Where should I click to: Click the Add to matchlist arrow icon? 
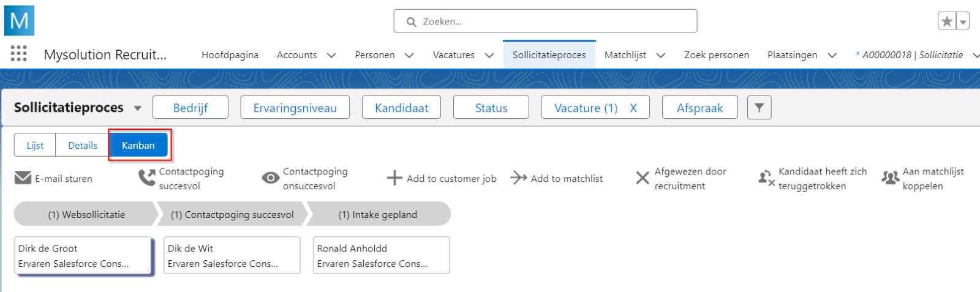coord(519,178)
